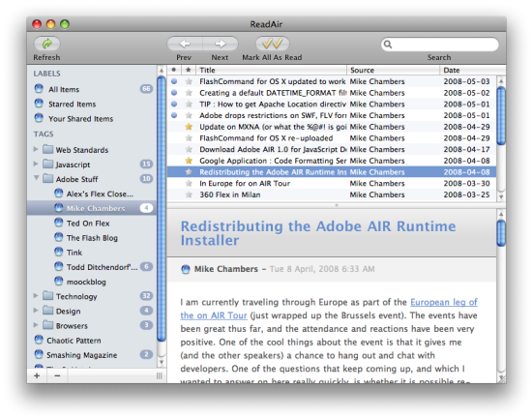The image size is (532, 419).
Task: Click the Javascript folder icon
Action: [x=48, y=164]
